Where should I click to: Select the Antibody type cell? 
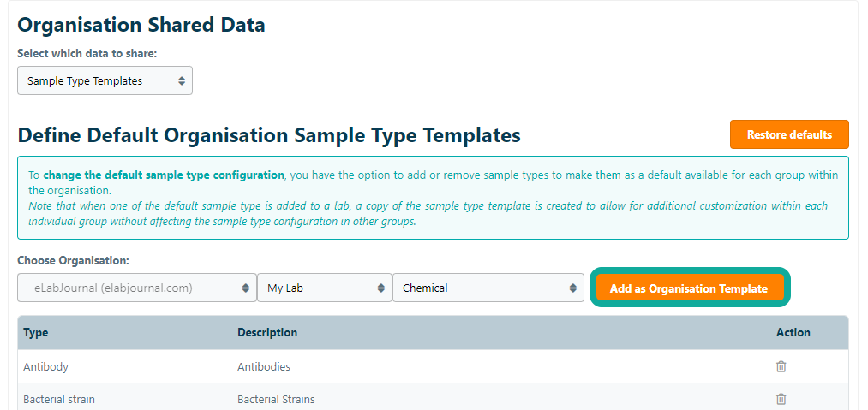point(46,366)
